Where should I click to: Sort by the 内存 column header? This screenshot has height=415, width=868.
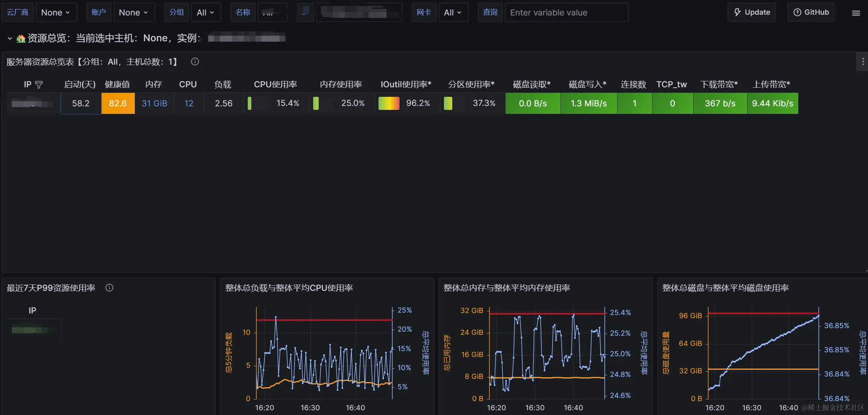click(x=154, y=84)
